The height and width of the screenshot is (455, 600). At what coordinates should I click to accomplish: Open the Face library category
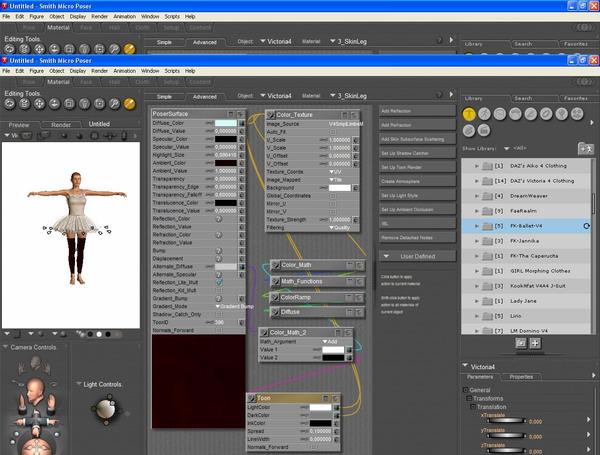point(500,114)
